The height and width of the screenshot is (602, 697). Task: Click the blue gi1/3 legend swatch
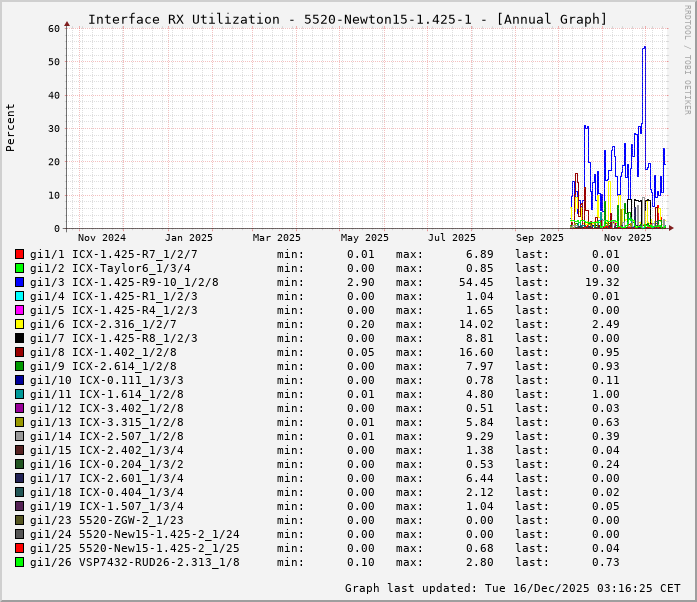coord(19,282)
